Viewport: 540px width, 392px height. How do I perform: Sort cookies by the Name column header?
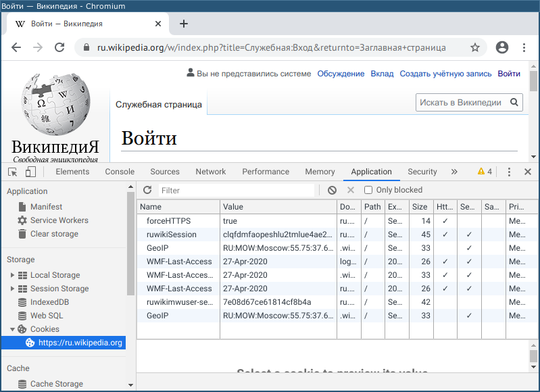tap(178, 207)
